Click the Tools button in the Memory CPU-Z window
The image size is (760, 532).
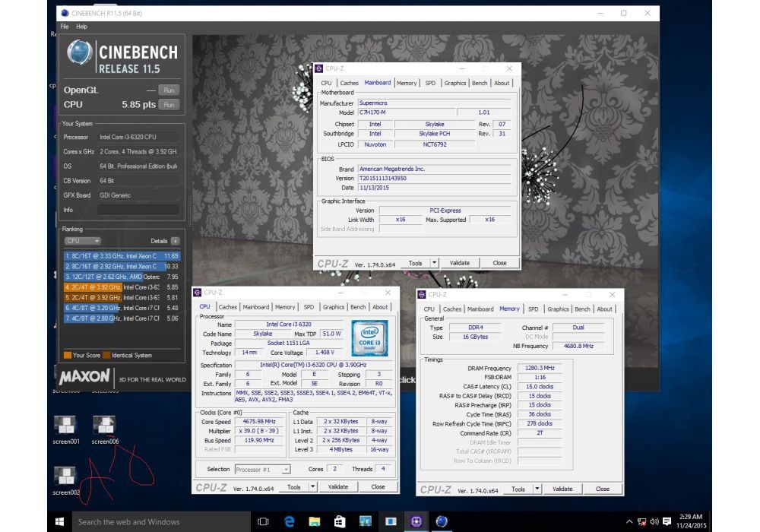point(518,489)
